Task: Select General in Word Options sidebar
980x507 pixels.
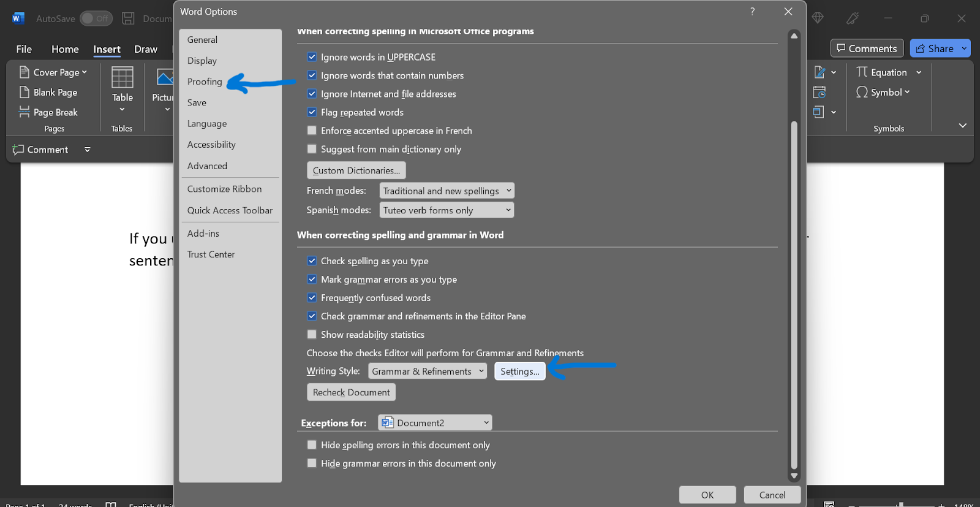Action: (x=230, y=40)
